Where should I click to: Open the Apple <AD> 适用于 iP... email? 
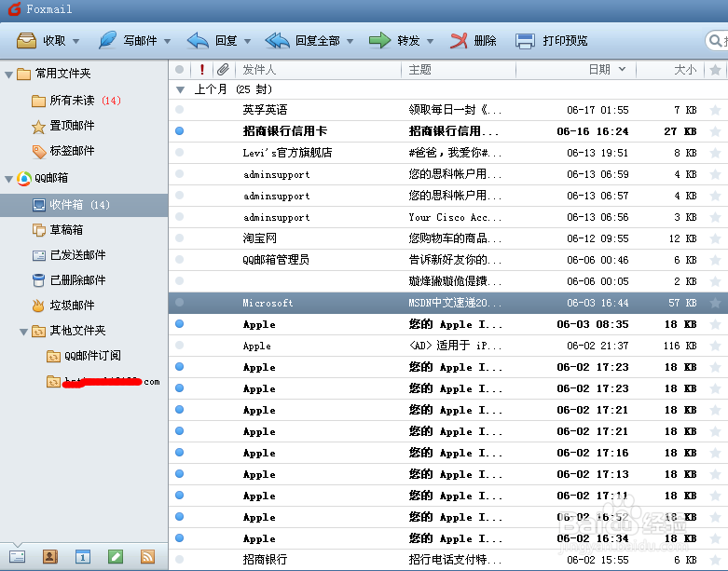coord(448,346)
